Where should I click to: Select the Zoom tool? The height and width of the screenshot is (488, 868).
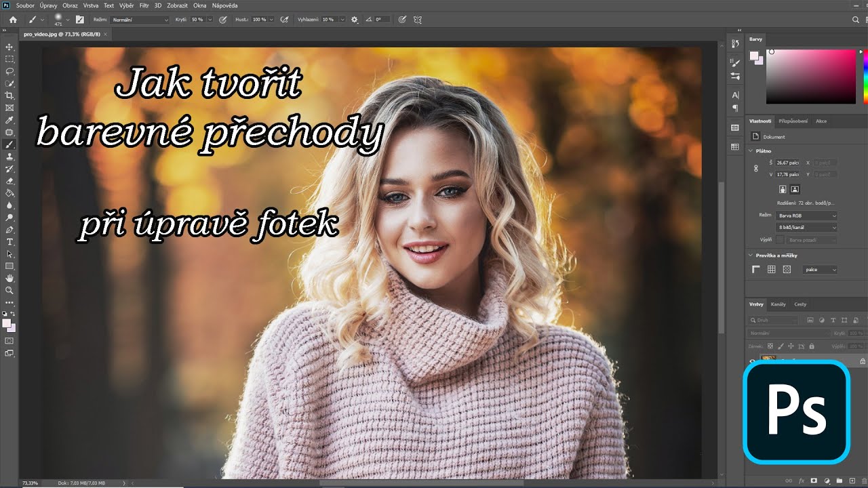click(9, 290)
